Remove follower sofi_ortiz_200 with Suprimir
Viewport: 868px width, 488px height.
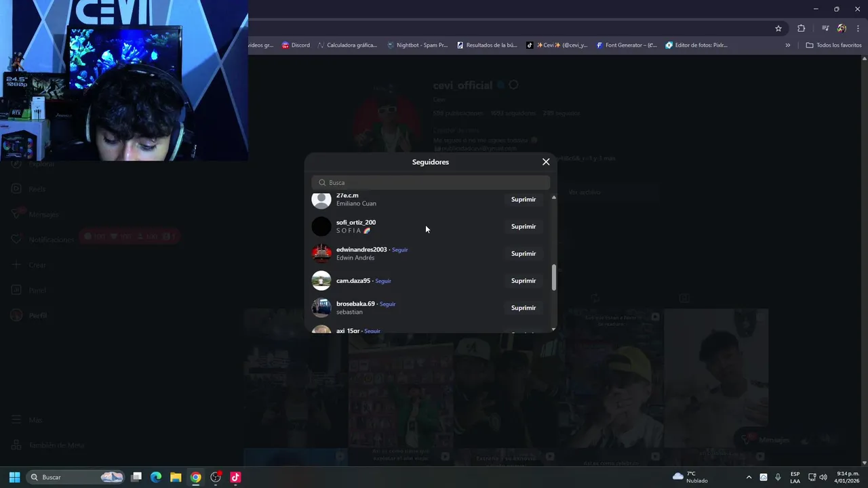[x=523, y=226]
